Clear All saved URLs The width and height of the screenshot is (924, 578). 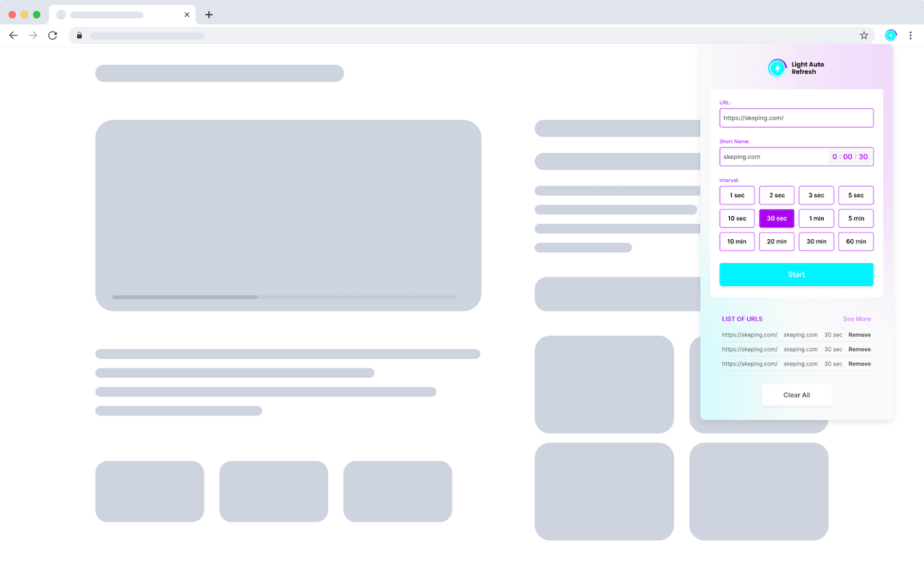pos(796,394)
